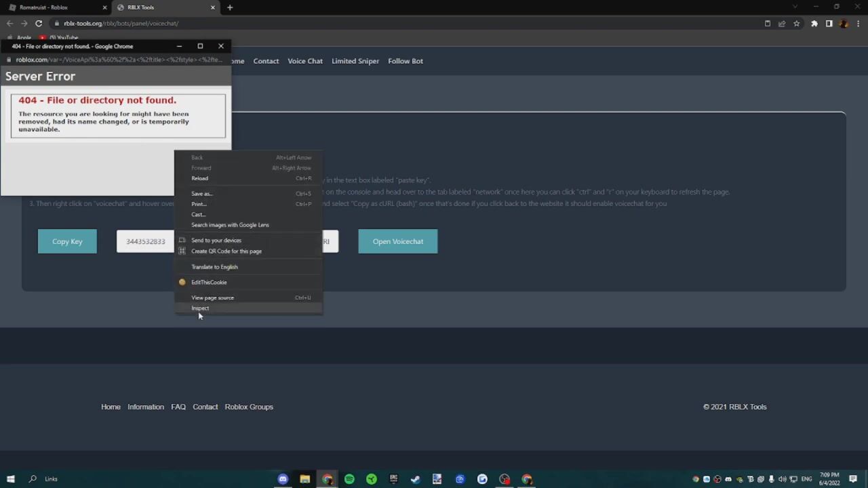Select Send to your devices
The height and width of the screenshot is (488, 868).
248,241
